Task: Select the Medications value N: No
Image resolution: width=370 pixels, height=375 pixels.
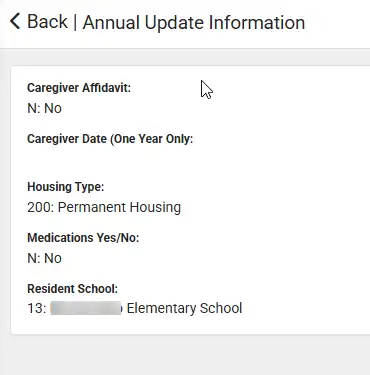Action: pos(44,258)
